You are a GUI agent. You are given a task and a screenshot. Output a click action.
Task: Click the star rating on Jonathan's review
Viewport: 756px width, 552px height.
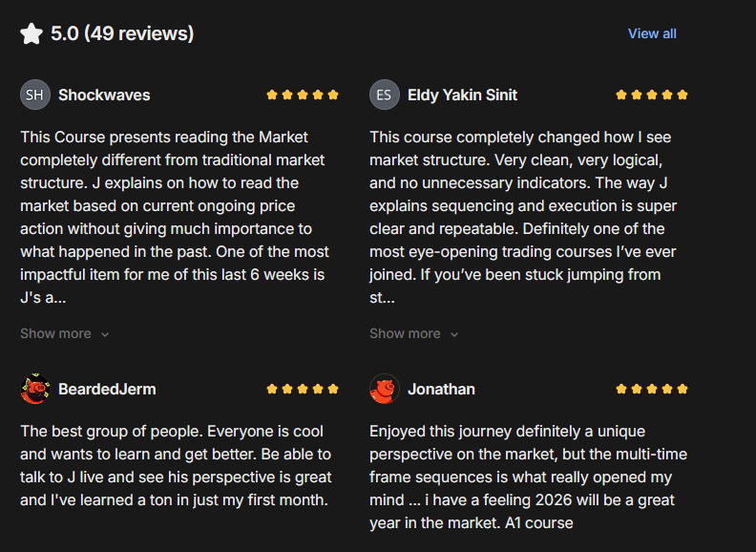tap(652, 390)
